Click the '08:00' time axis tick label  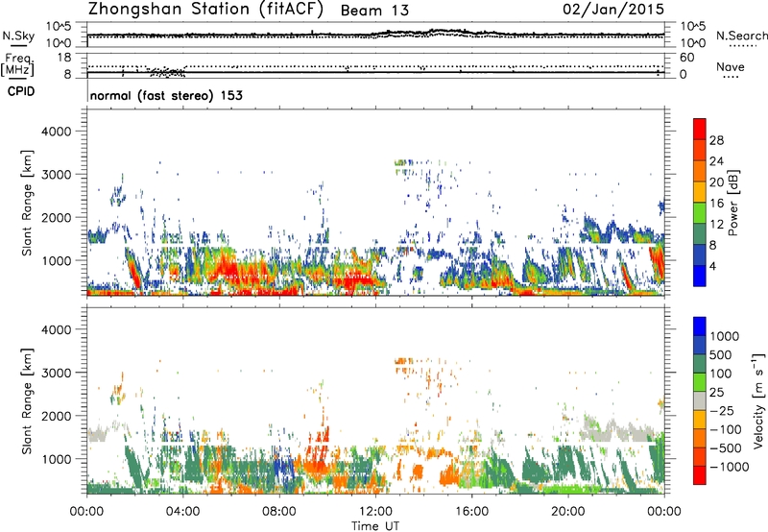click(x=279, y=512)
